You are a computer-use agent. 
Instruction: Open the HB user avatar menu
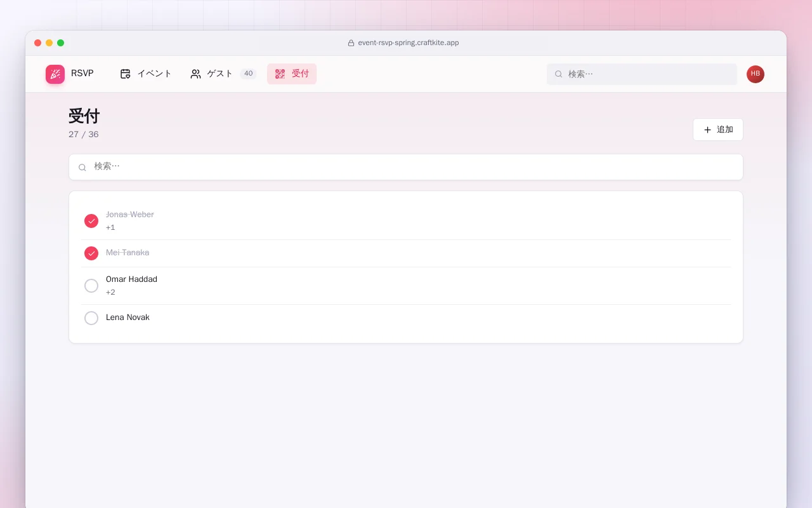(x=756, y=74)
